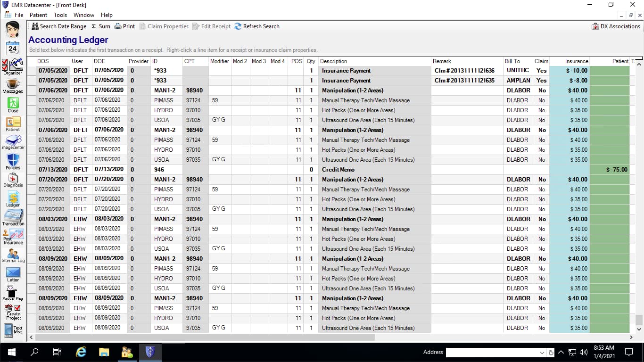
Task: Open the Patient menu
Action: click(38, 15)
